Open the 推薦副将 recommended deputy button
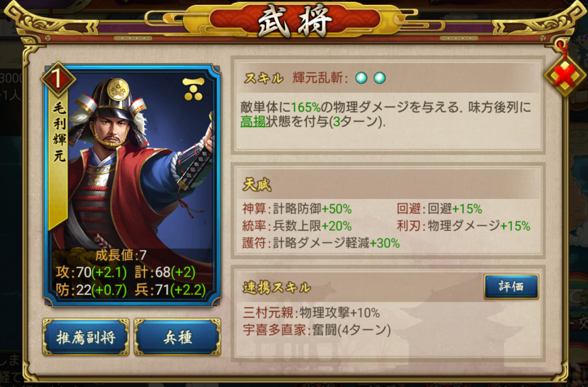The height and width of the screenshot is (387, 588). [85, 337]
